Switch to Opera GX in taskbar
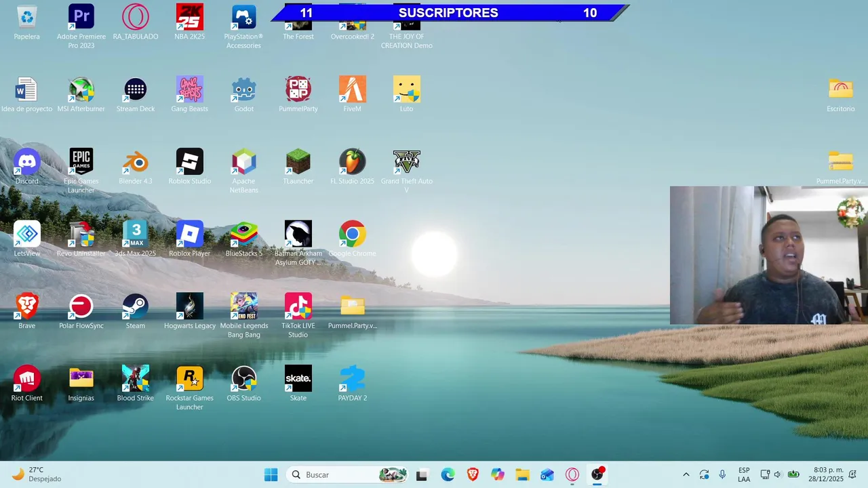This screenshot has height=488, width=868. coord(572,474)
